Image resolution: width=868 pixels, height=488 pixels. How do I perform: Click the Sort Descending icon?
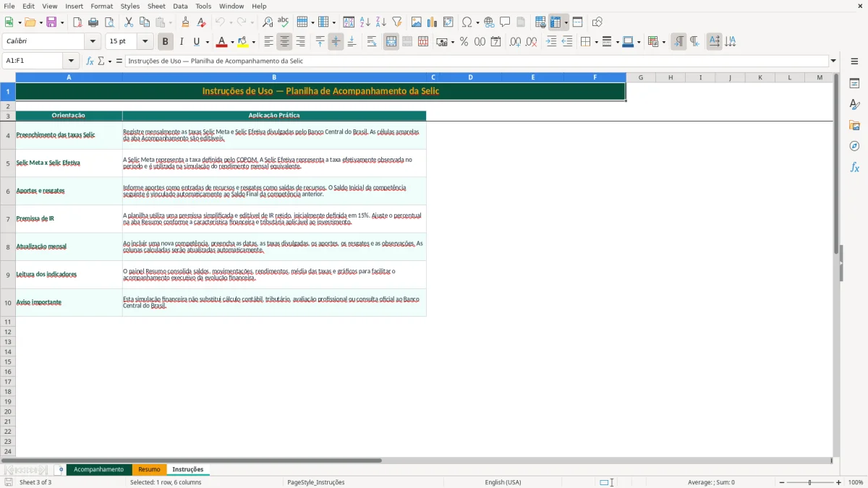click(x=381, y=22)
